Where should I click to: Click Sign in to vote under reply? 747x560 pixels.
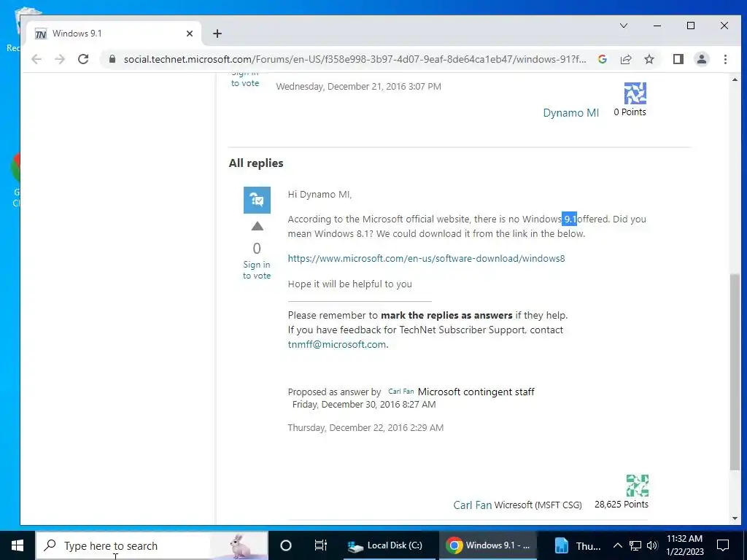(x=257, y=270)
